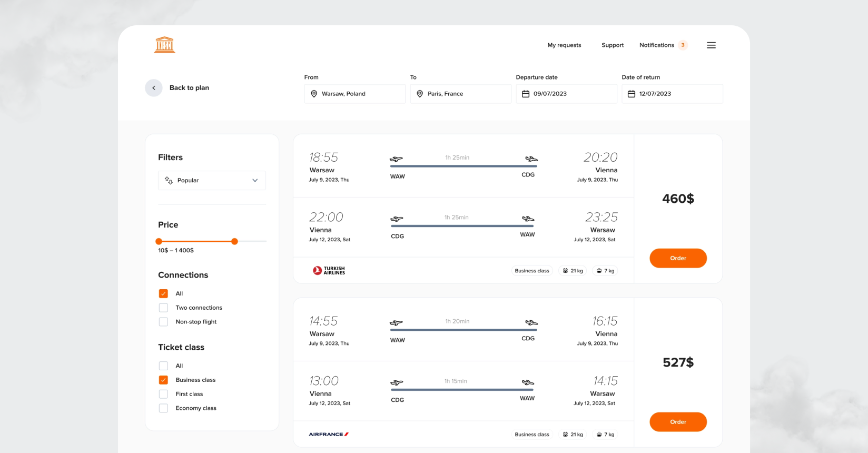The width and height of the screenshot is (868, 453).
Task: Select the First class checkbox
Action: [163, 394]
